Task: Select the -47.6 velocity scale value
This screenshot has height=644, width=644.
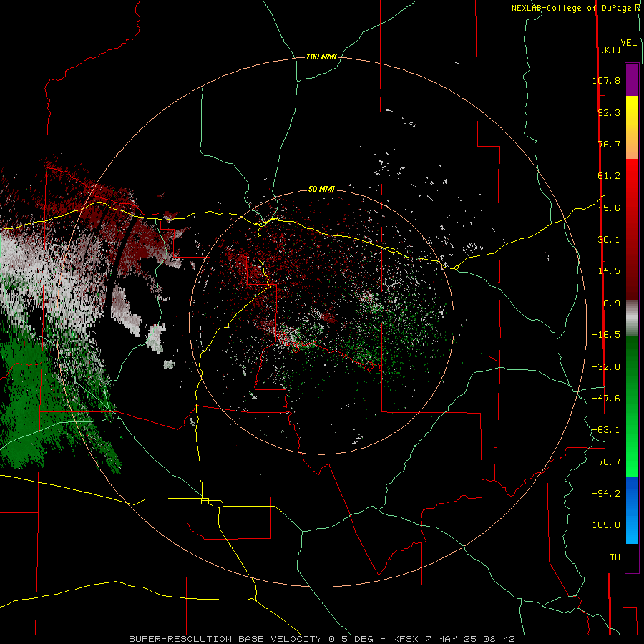Action: click(606, 399)
